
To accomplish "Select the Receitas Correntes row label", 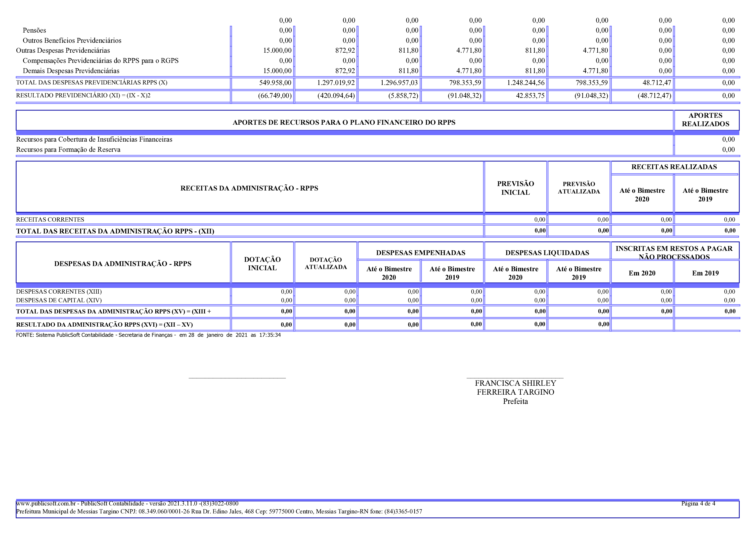I will click(50, 220).
